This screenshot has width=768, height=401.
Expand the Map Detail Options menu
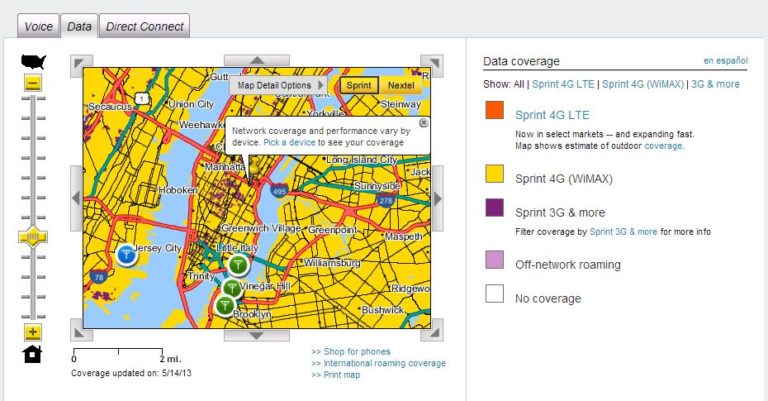pyautogui.click(x=276, y=86)
